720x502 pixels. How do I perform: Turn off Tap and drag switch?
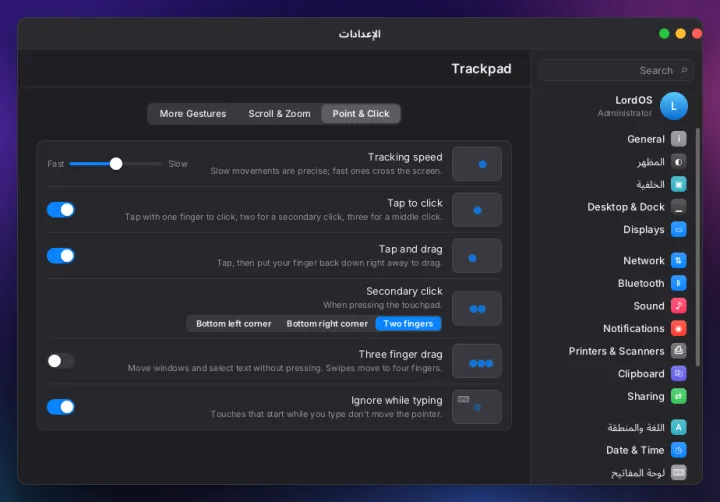click(61, 256)
